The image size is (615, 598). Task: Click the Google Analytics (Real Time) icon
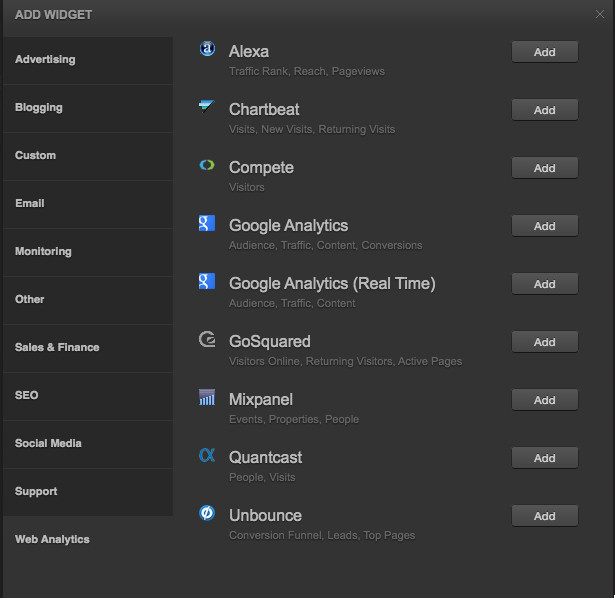[207, 281]
